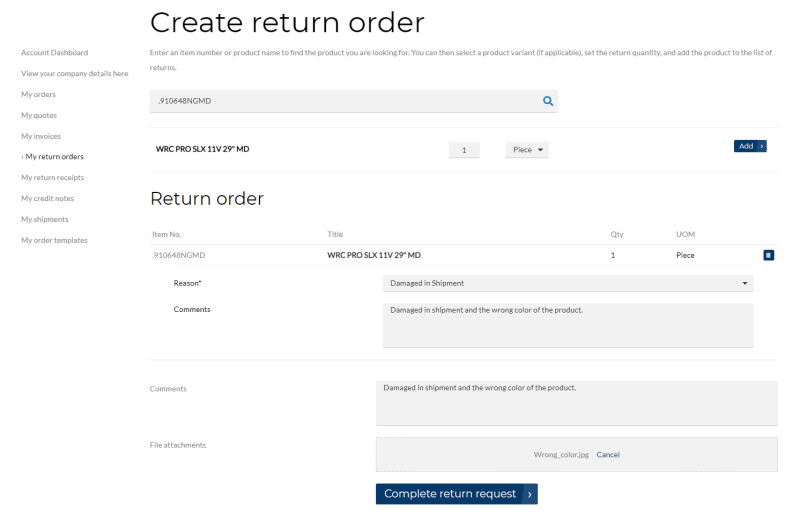Viewport: 800px width, 513px height.
Task: Click the magnifying glass search icon
Action: (548, 101)
